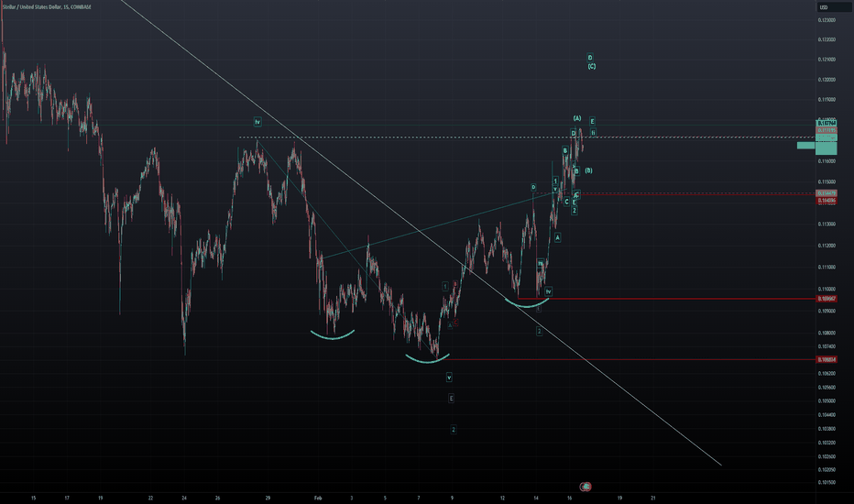Select the red horizontal line at 0.106854
Viewport: 854px width, 504px height.
[627, 359]
